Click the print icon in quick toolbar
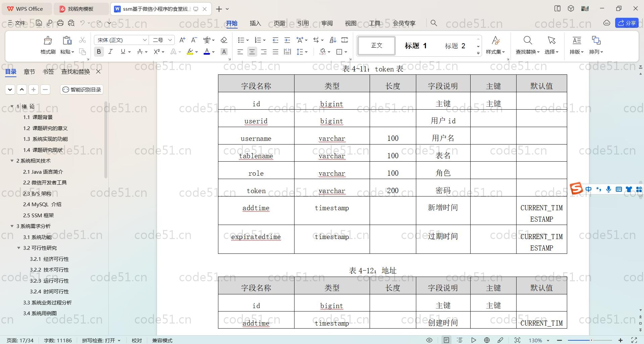This screenshot has height=344, width=644. 60,23
